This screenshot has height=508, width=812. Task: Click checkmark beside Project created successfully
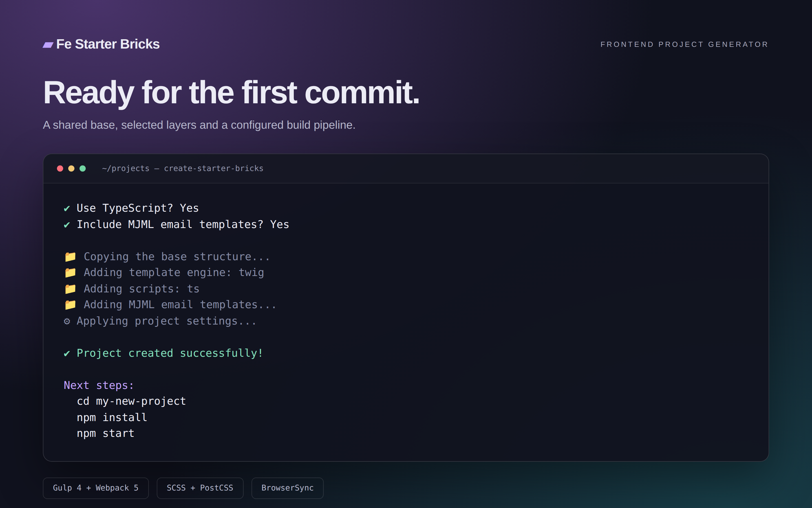pos(67,353)
